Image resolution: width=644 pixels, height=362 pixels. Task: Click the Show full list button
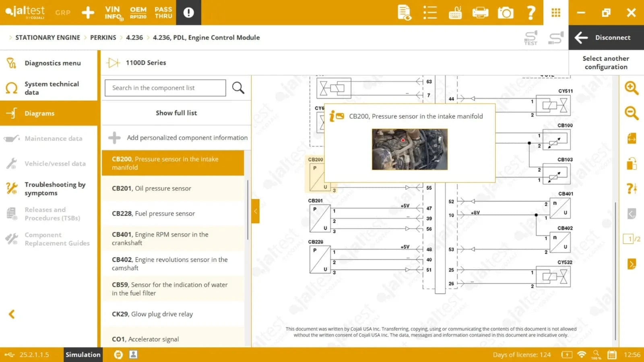[176, 113]
